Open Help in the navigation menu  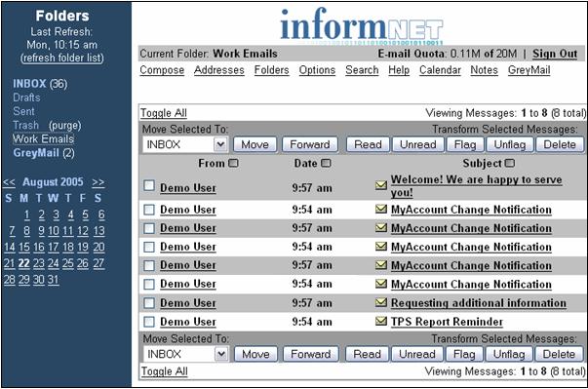[x=399, y=70]
